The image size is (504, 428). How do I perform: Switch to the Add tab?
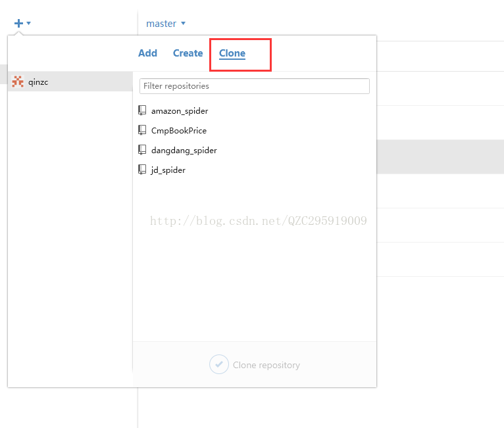(x=147, y=53)
